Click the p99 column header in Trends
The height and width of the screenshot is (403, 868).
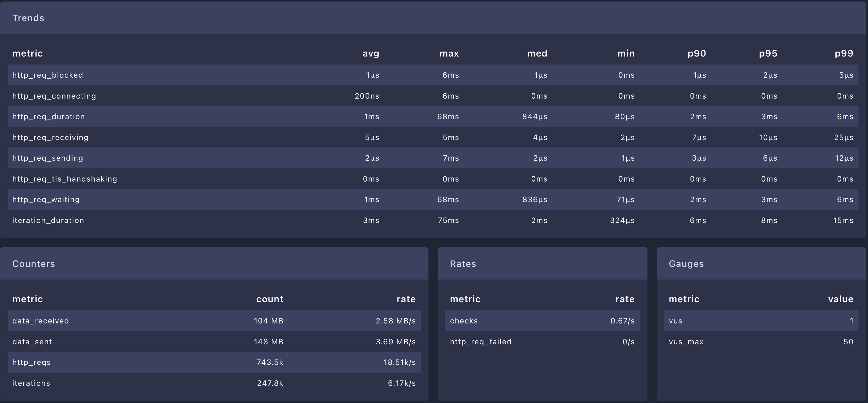844,53
